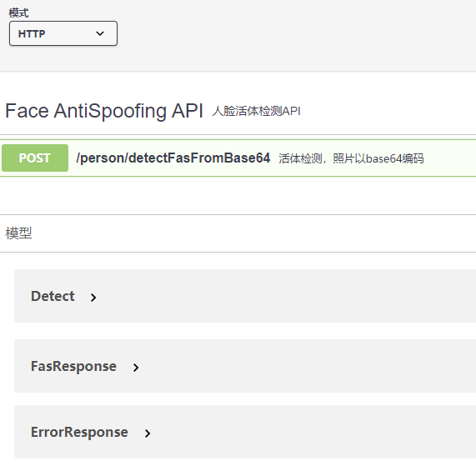476x461 pixels.
Task: Click empty area of FasResponse model box
Action: (303, 366)
